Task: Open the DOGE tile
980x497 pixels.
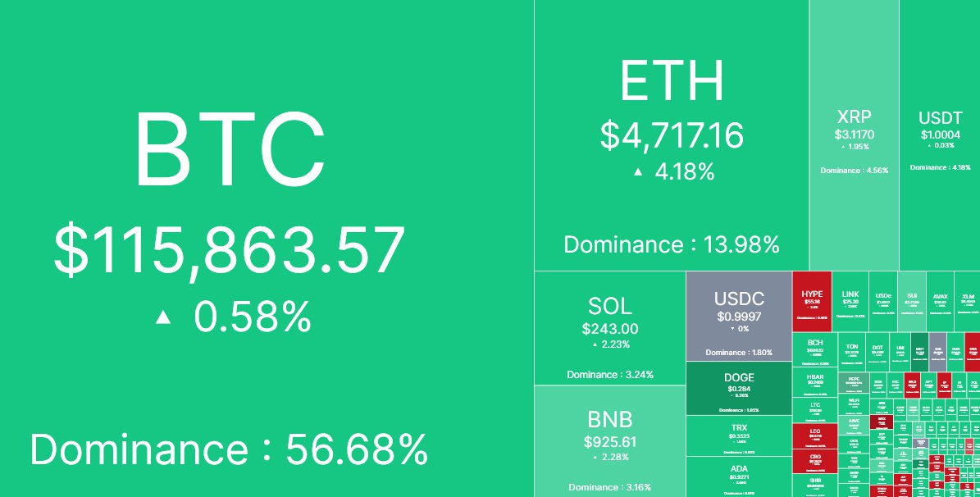Action: [x=739, y=389]
